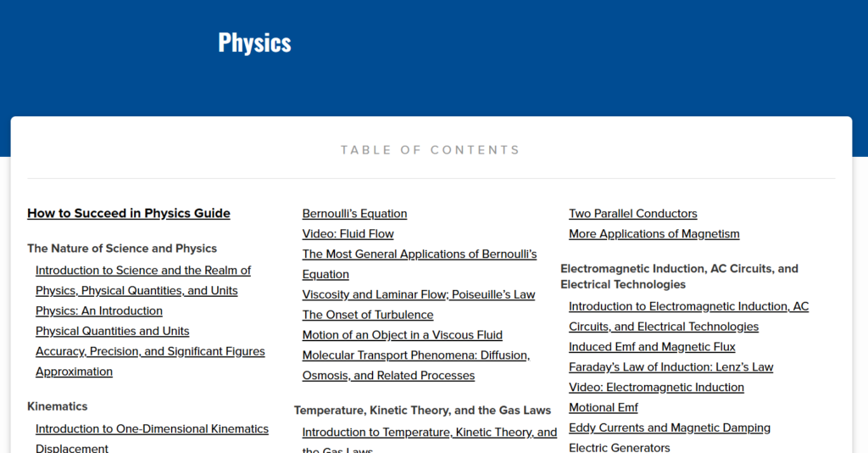Open Two Parallel Conductors link
This screenshot has width=868, height=453.
pyautogui.click(x=633, y=214)
